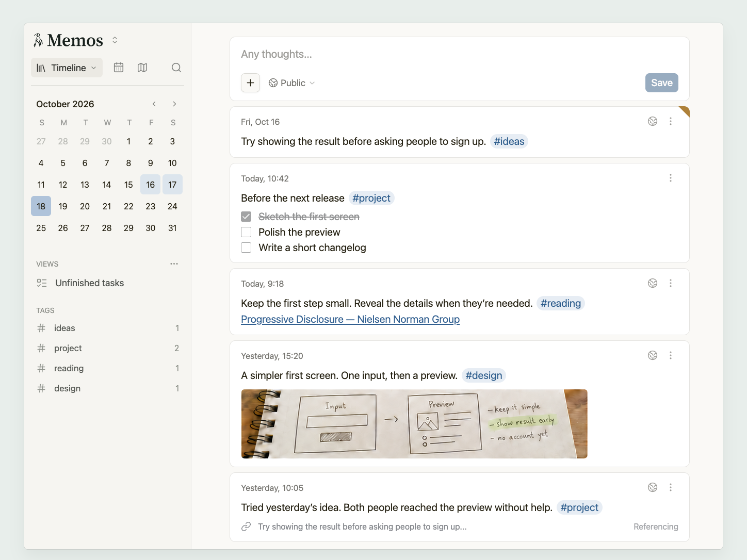Click the #project tag in Before next release memo

pos(371,198)
